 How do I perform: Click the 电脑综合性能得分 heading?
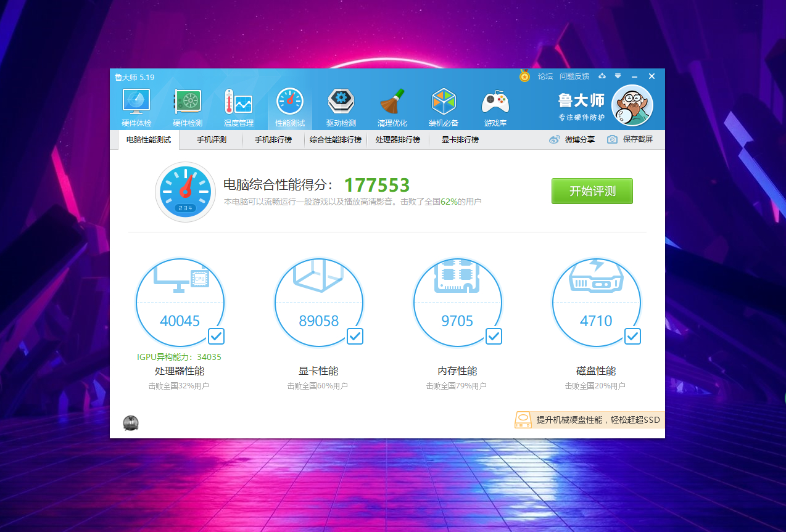(x=278, y=185)
